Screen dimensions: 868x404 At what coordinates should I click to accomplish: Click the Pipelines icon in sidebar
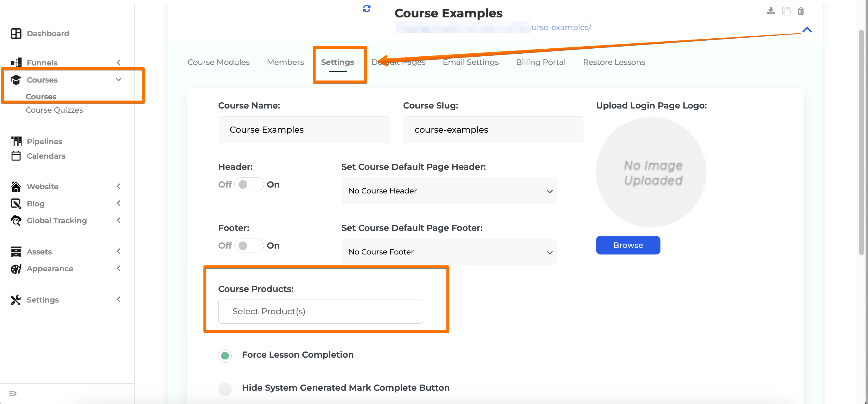pos(15,141)
